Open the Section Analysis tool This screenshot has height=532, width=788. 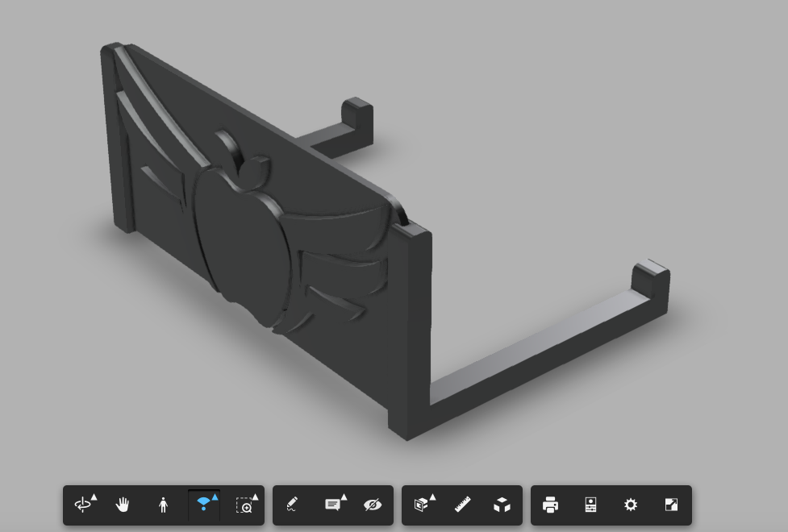click(x=423, y=505)
